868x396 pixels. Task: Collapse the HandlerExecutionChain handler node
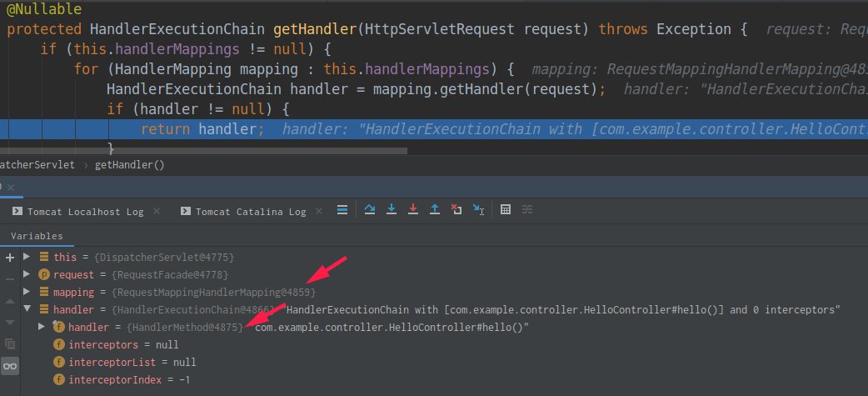[x=27, y=310]
